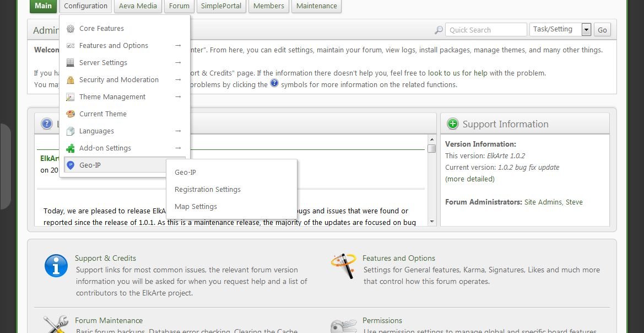Click the Go search button
This screenshot has height=333, width=644.
coord(602,30)
